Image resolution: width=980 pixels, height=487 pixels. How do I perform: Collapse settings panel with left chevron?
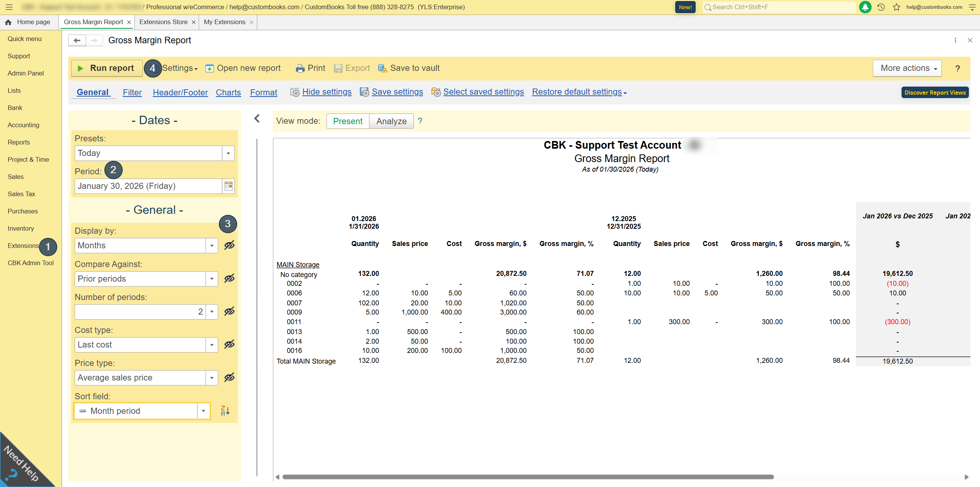(x=257, y=119)
